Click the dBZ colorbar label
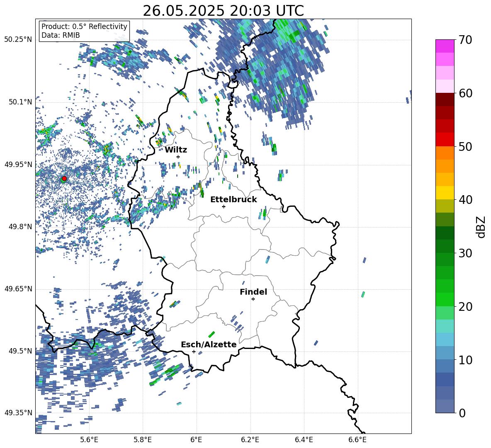The height and width of the screenshot is (448, 491). click(481, 227)
